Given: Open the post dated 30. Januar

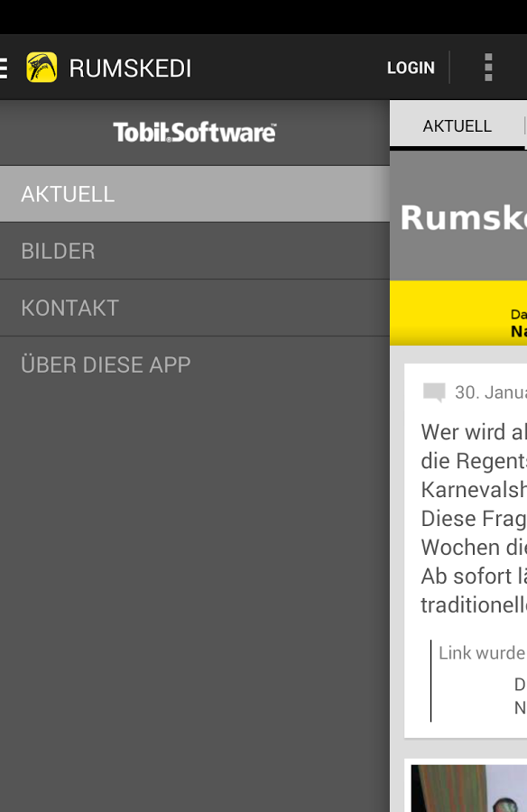Looking at the screenshot, I should pyautogui.click(x=466, y=551).
